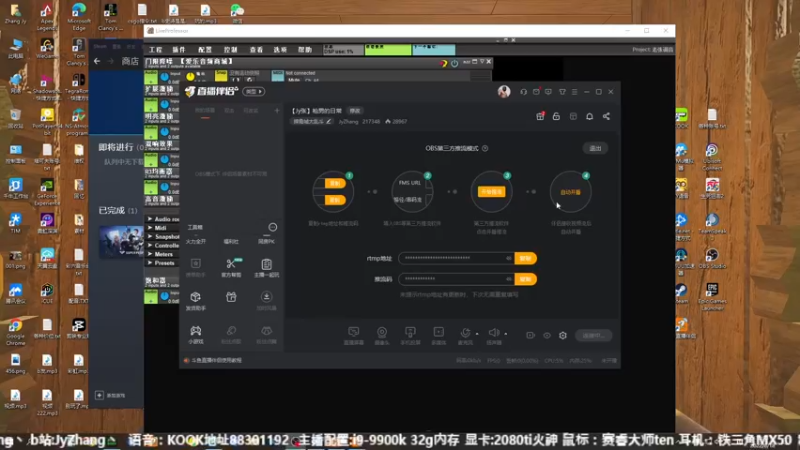Click the microphone source icon
This screenshot has width=800, height=450.
pyautogui.click(x=465, y=332)
